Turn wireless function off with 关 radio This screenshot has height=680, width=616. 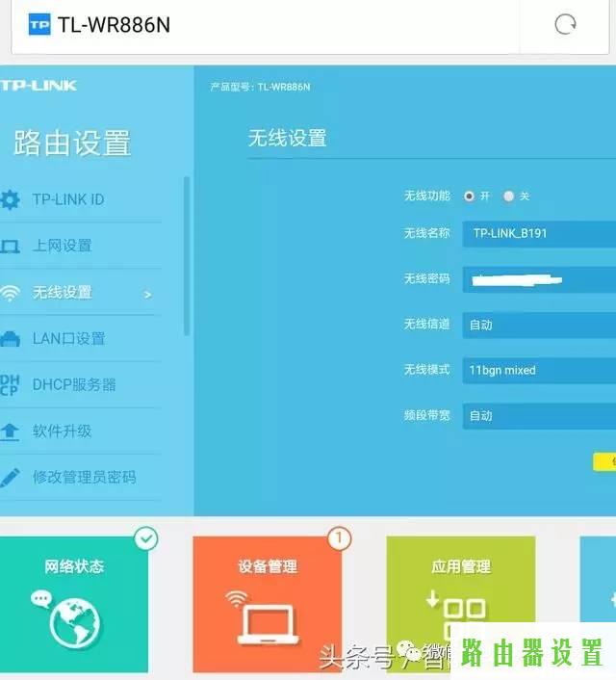pos(508,196)
